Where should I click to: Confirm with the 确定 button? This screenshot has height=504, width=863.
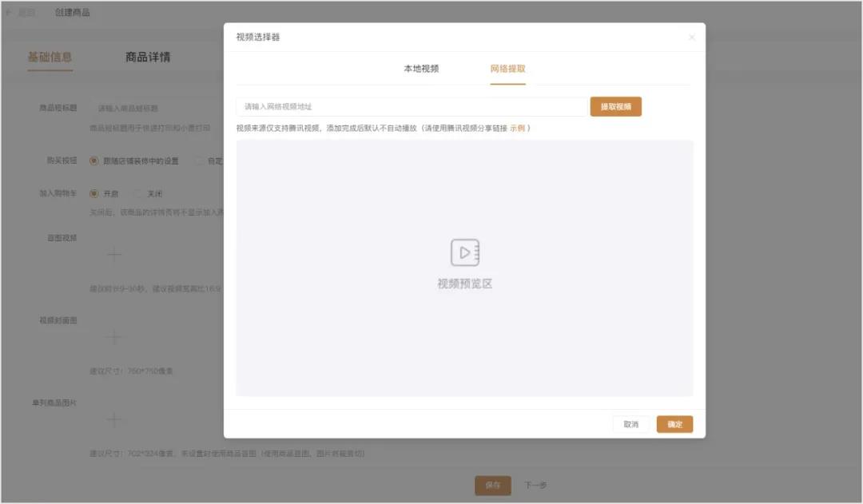point(674,424)
